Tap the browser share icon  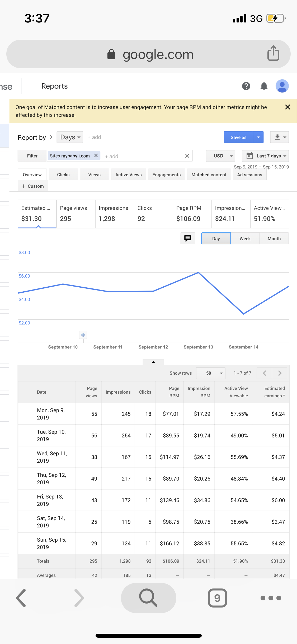click(x=273, y=53)
